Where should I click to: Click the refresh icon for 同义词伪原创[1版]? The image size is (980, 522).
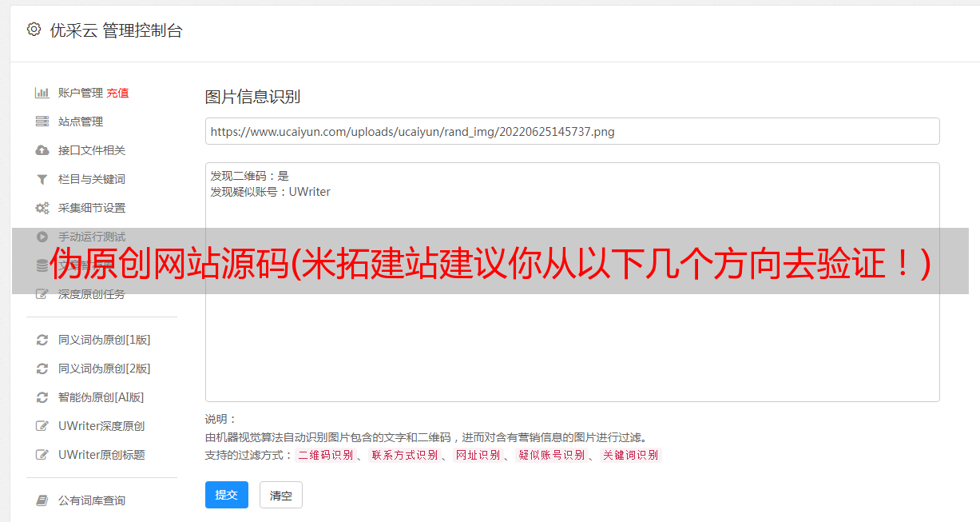(42, 340)
